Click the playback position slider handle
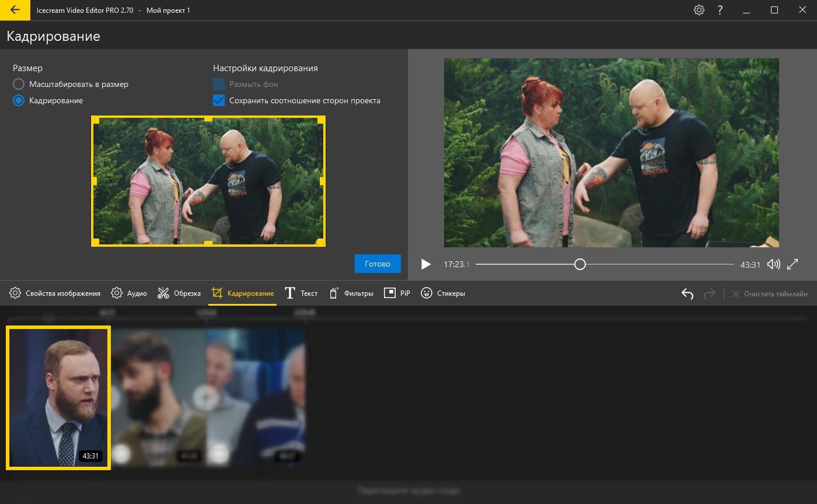 coord(579,264)
